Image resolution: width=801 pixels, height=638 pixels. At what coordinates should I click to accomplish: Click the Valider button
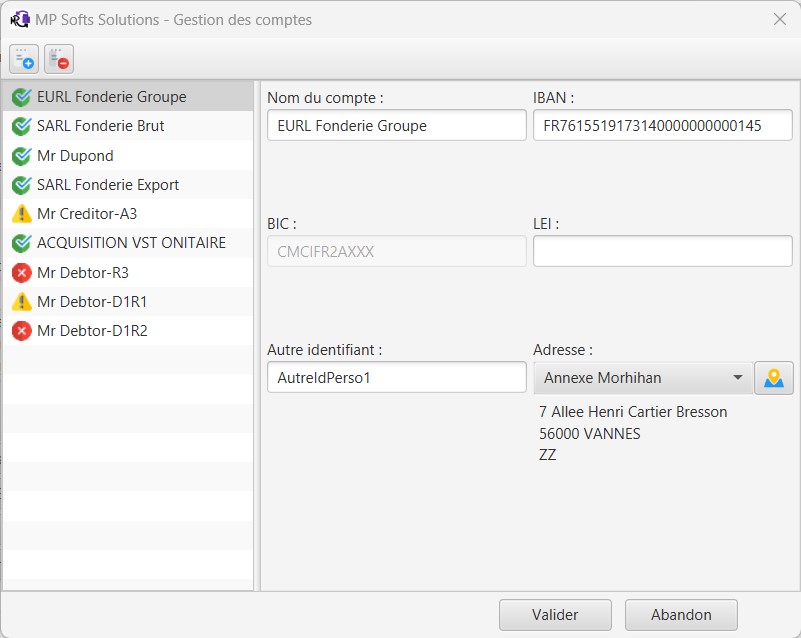(555, 615)
